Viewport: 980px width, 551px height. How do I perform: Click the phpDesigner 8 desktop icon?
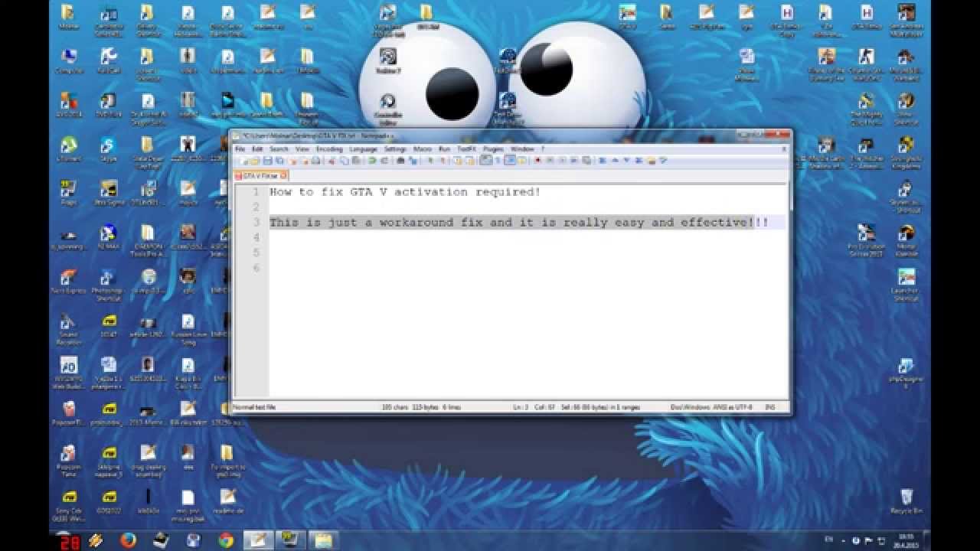(x=906, y=373)
